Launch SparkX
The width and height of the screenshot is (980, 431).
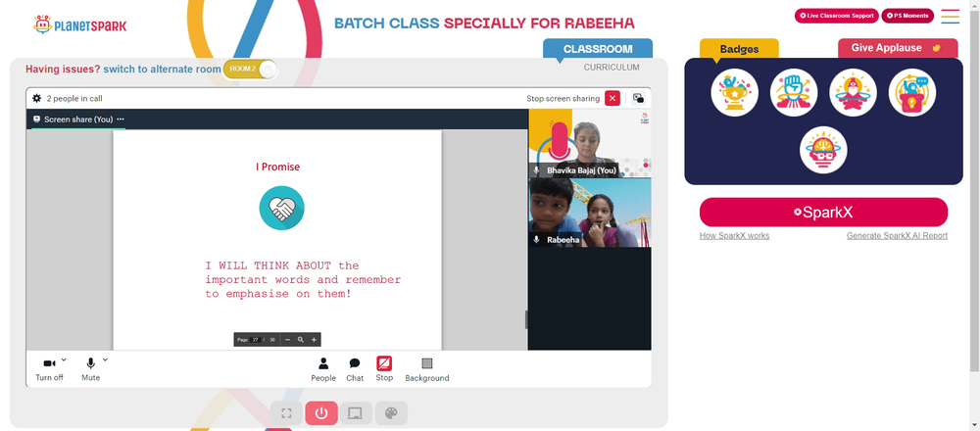click(824, 213)
